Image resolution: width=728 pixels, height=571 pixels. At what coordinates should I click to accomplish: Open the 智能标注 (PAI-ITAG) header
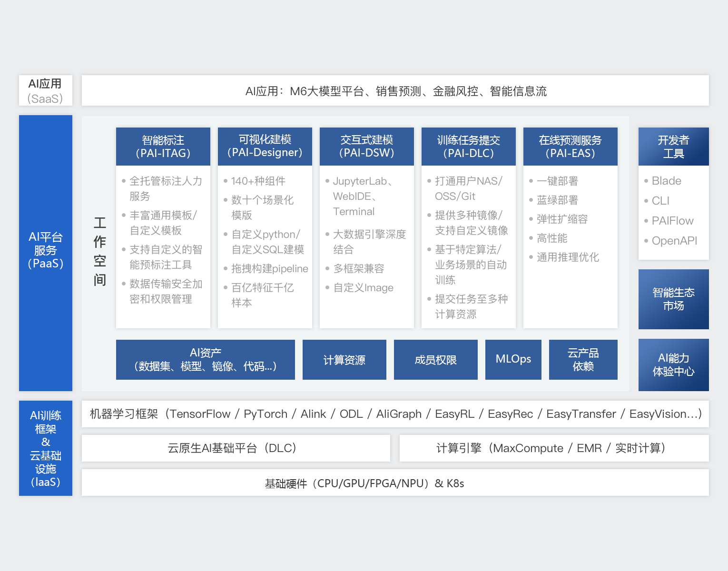[163, 147]
